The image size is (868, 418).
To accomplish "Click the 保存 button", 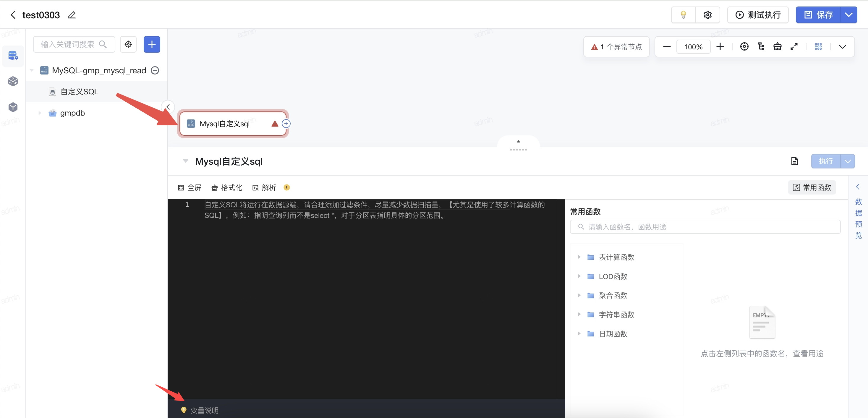I will [818, 15].
